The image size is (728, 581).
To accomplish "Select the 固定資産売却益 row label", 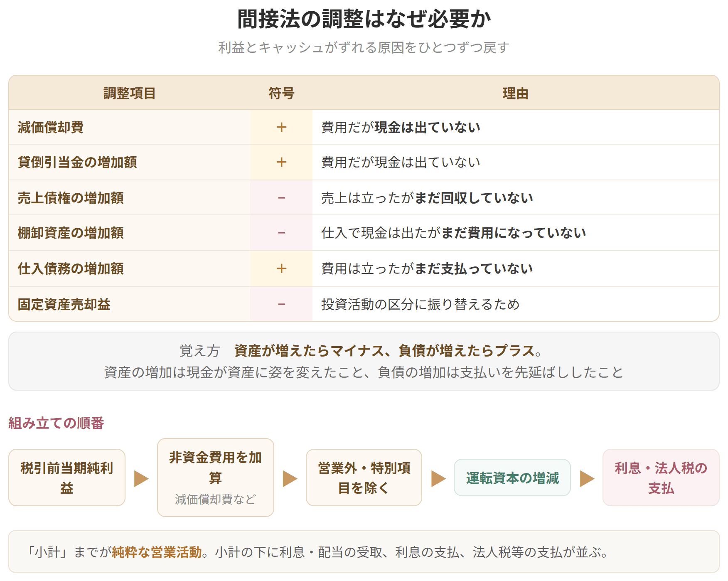I will [64, 304].
